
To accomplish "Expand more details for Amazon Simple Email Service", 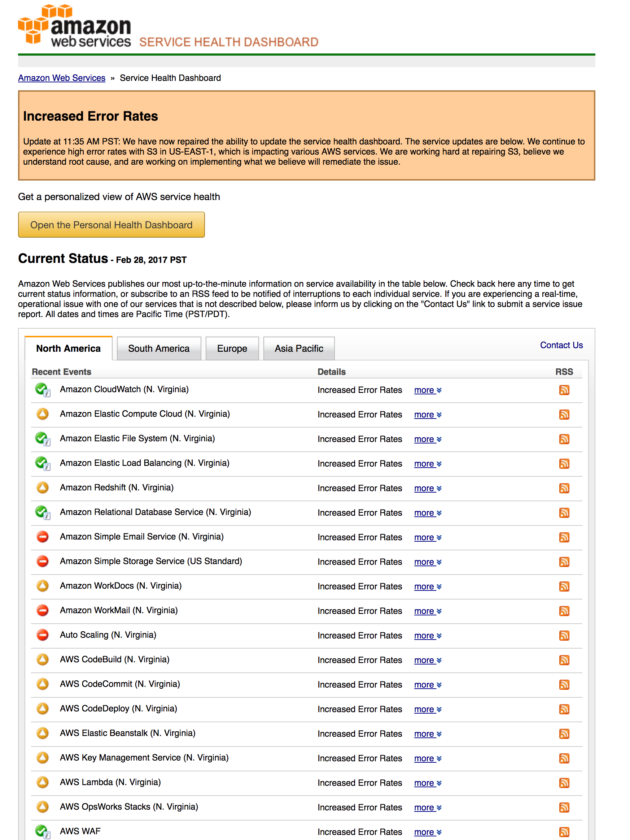I will tap(428, 537).
